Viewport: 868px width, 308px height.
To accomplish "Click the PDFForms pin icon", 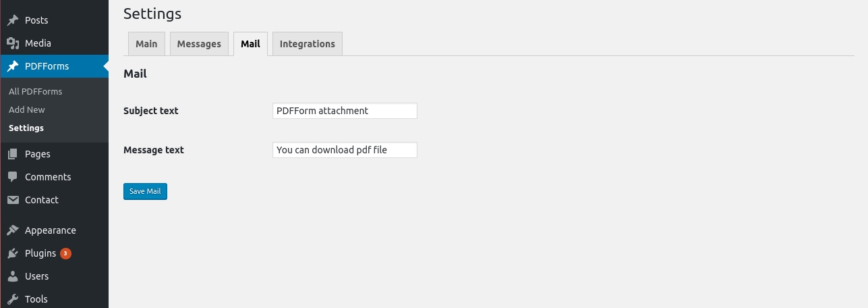I will [x=13, y=66].
